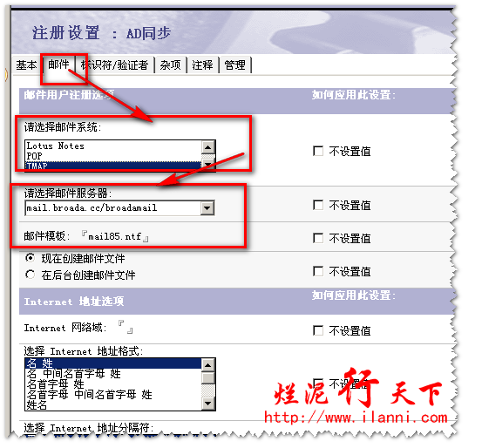This screenshot has height=448, width=482.
Task: Switch to the 基本 tab
Action: [x=26, y=64]
